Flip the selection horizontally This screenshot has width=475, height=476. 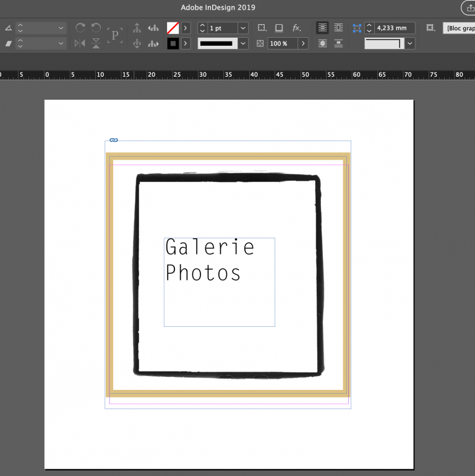pos(80,43)
